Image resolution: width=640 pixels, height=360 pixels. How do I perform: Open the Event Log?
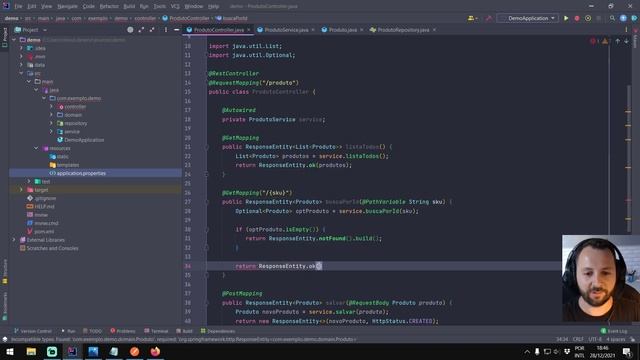tap(614, 331)
